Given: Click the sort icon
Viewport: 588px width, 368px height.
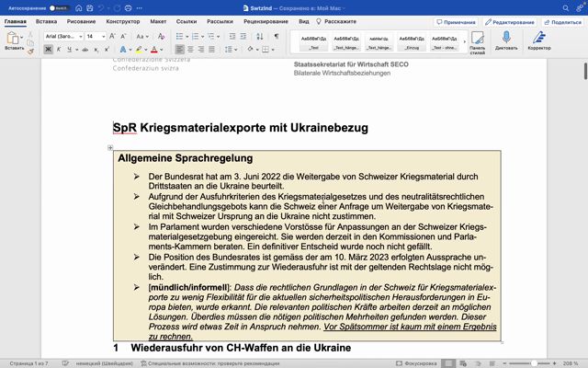Looking at the screenshot, I should [259, 37].
